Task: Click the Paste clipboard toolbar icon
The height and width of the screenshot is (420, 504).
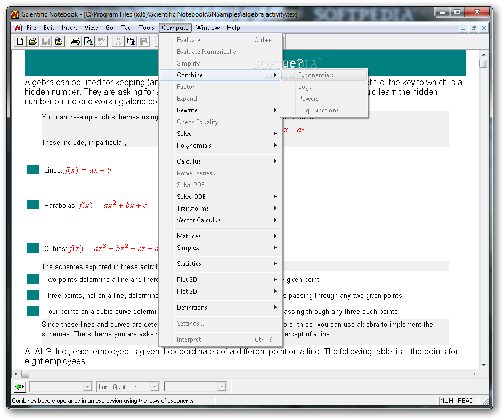Action: (x=144, y=42)
